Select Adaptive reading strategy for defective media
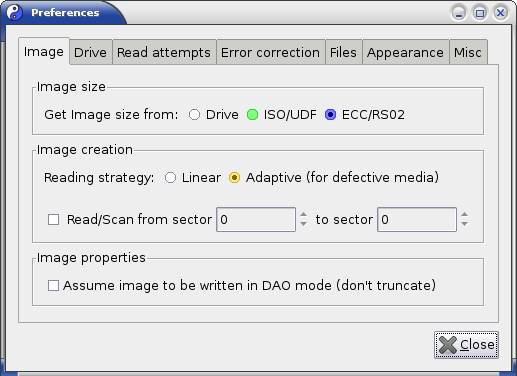Screen dimensions: 517x376 pos(234,178)
